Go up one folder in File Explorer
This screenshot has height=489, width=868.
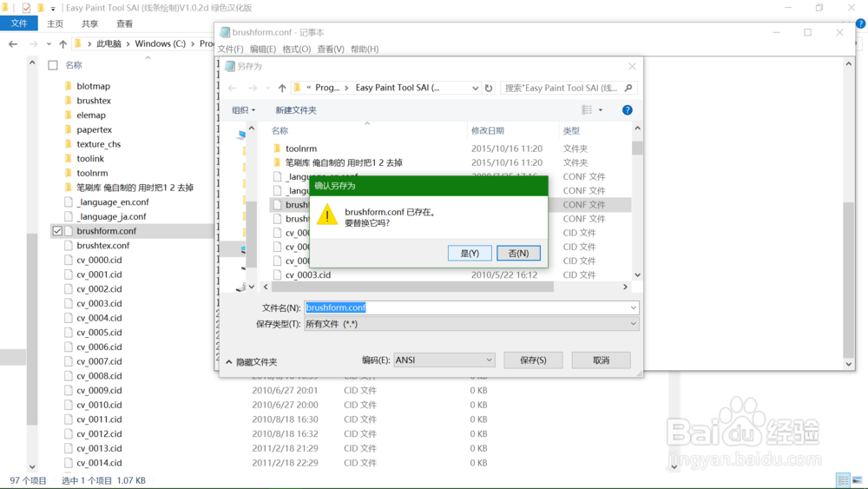[62, 43]
